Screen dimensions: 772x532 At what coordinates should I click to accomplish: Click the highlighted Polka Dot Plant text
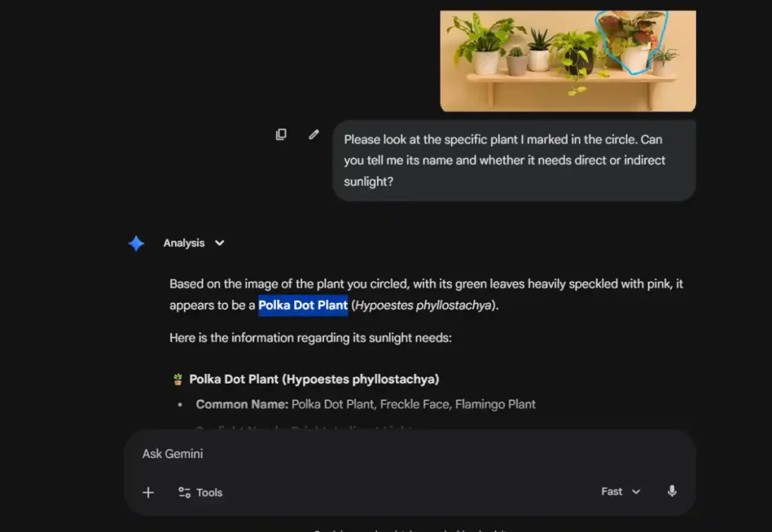click(303, 305)
